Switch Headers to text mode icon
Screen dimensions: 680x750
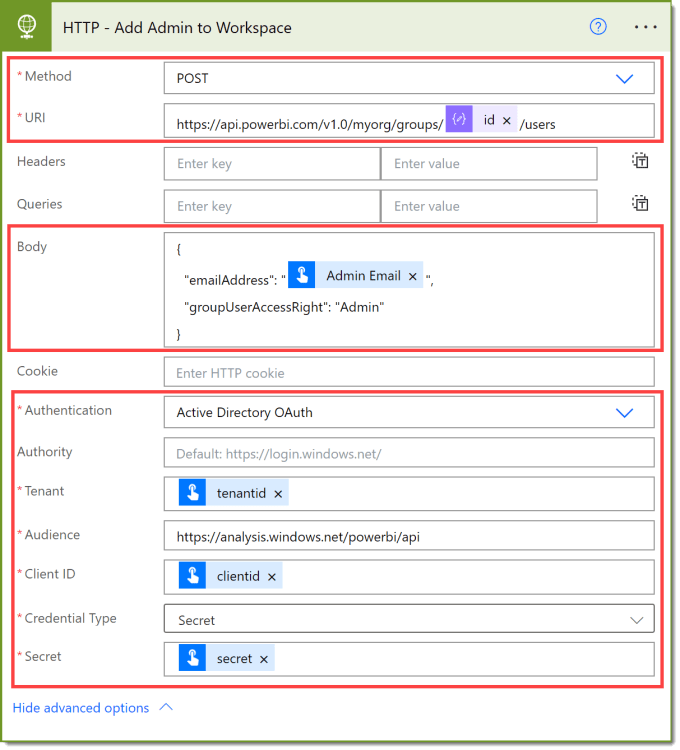[x=640, y=161]
